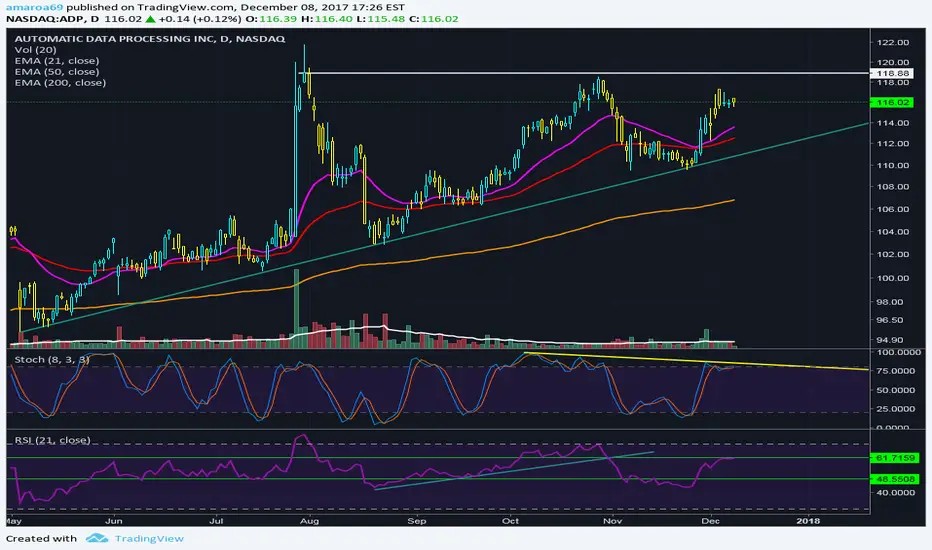The image size is (932, 550).
Task: Click the 122.00 price axis label
Action: (893, 42)
